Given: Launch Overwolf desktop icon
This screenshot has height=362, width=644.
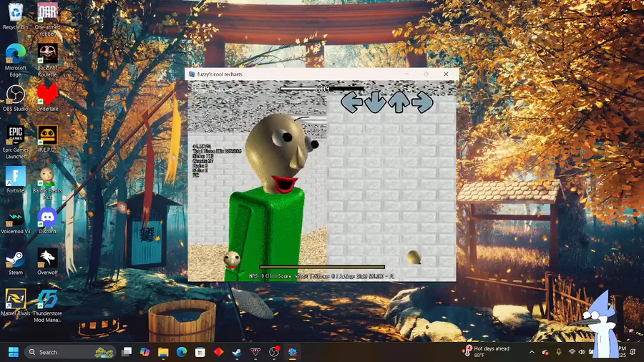Looking at the screenshot, I should point(47,261).
